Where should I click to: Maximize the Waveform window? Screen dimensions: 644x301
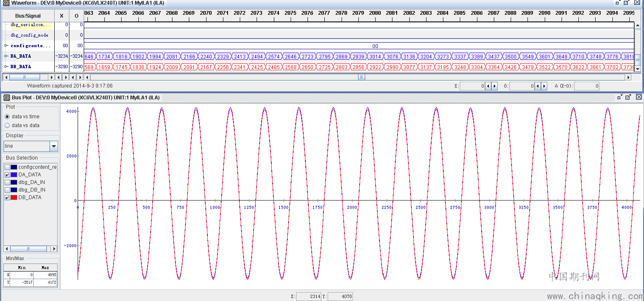pyautogui.click(x=626, y=3)
